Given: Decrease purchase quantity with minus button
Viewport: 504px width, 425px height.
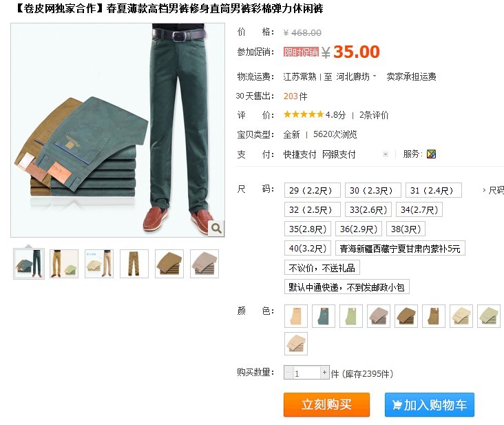Looking at the screenshot, I should [288, 373].
